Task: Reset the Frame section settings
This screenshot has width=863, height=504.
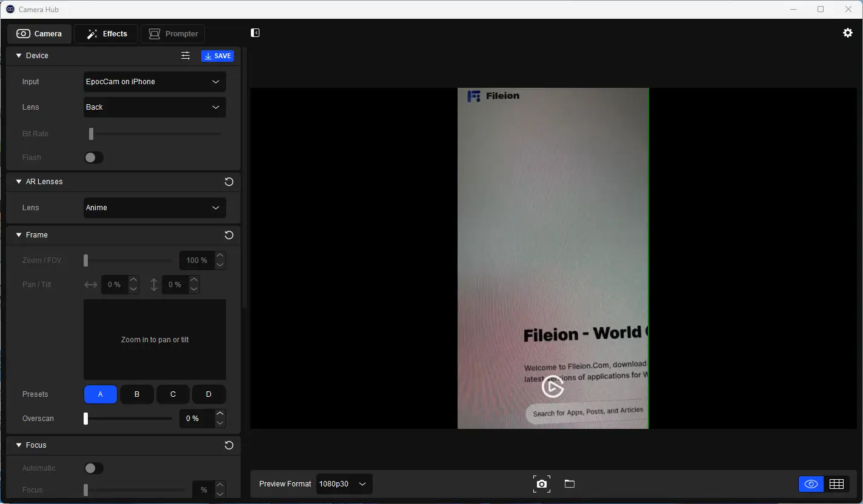Action: 229,235
